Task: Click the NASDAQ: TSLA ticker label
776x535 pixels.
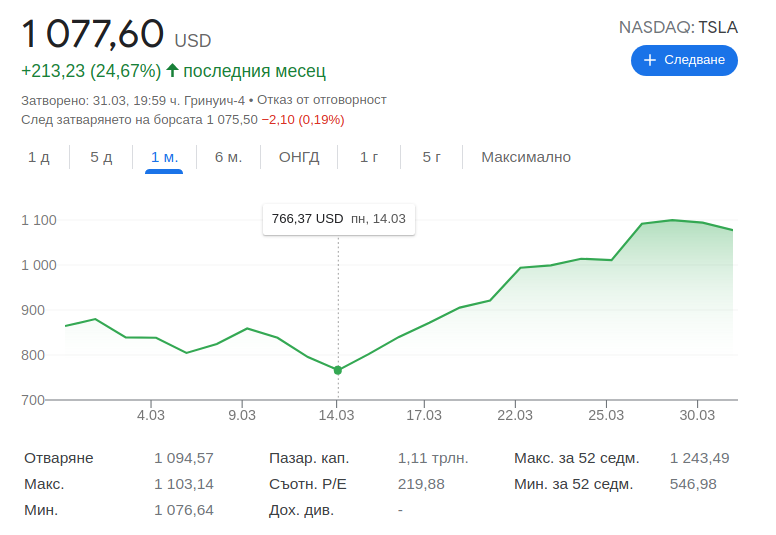Action: pos(678,27)
